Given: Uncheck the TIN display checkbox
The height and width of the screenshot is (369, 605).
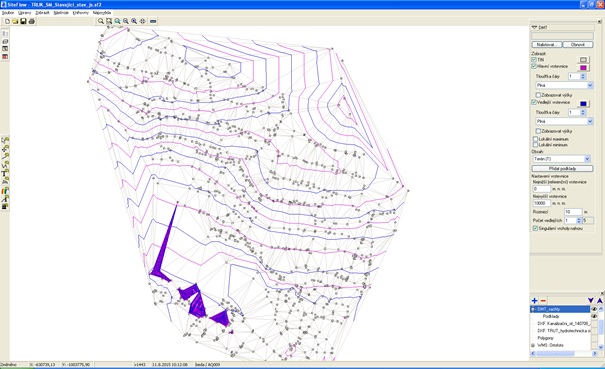Looking at the screenshot, I should click(534, 60).
